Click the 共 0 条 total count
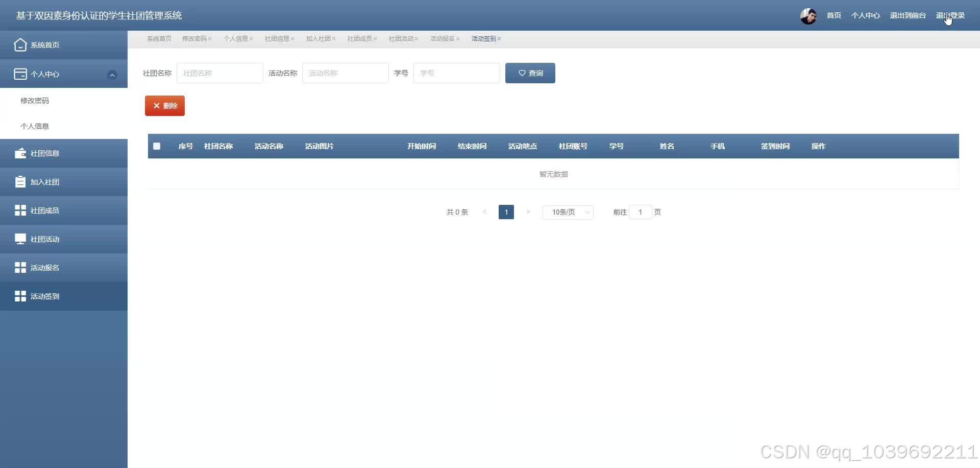The height and width of the screenshot is (468, 980). (457, 212)
